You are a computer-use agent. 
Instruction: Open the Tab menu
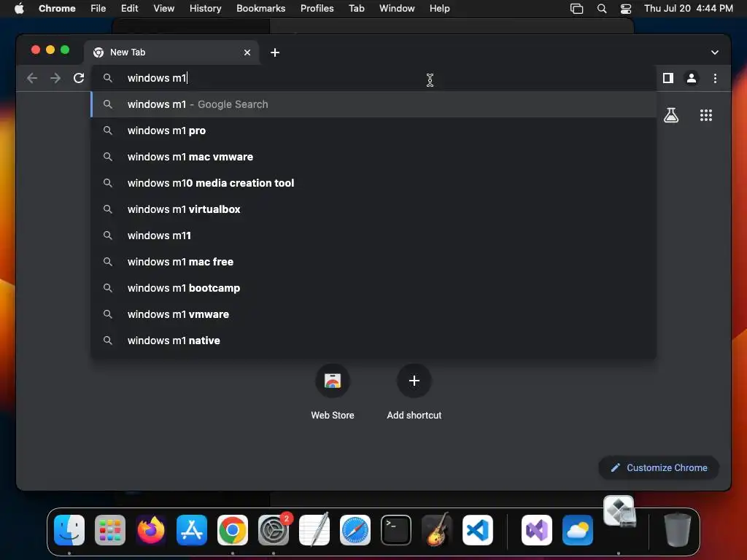tap(356, 9)
